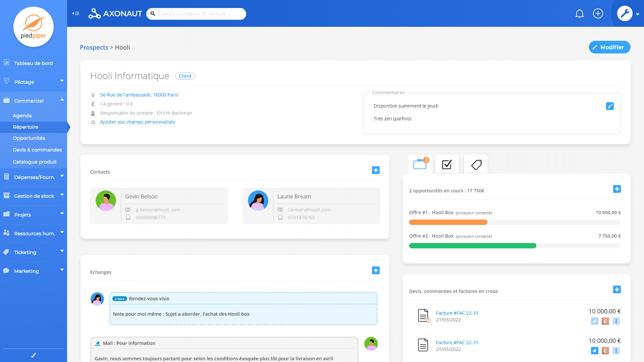Click the notifications bell icon
The image size is (644, 362).
point(579,14)
